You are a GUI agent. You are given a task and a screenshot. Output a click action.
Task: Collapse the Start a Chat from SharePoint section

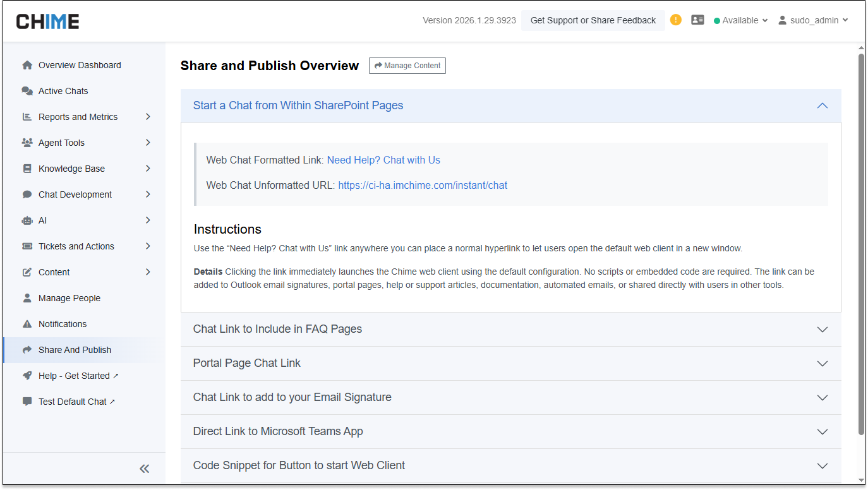tap(822, 105)
